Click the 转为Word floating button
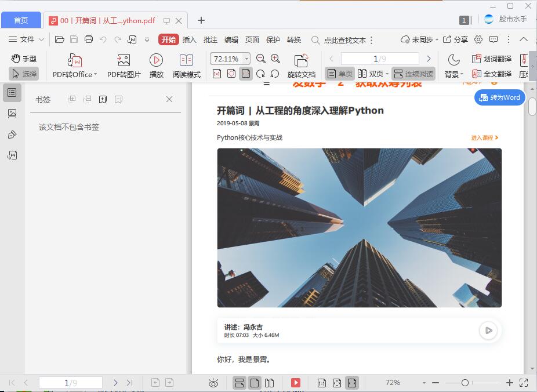The height and width of the screenshot is (392, 537). point(499,97)
